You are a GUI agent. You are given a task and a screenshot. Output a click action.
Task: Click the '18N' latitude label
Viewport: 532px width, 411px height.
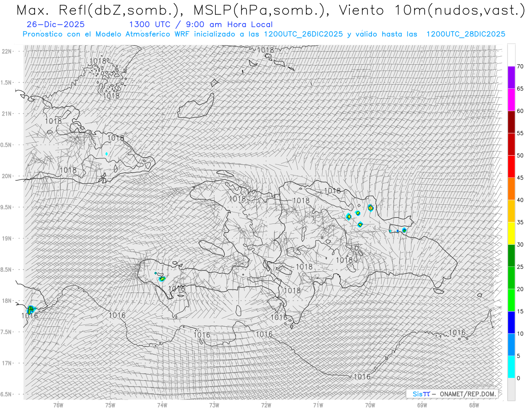(x=7, y=301)
